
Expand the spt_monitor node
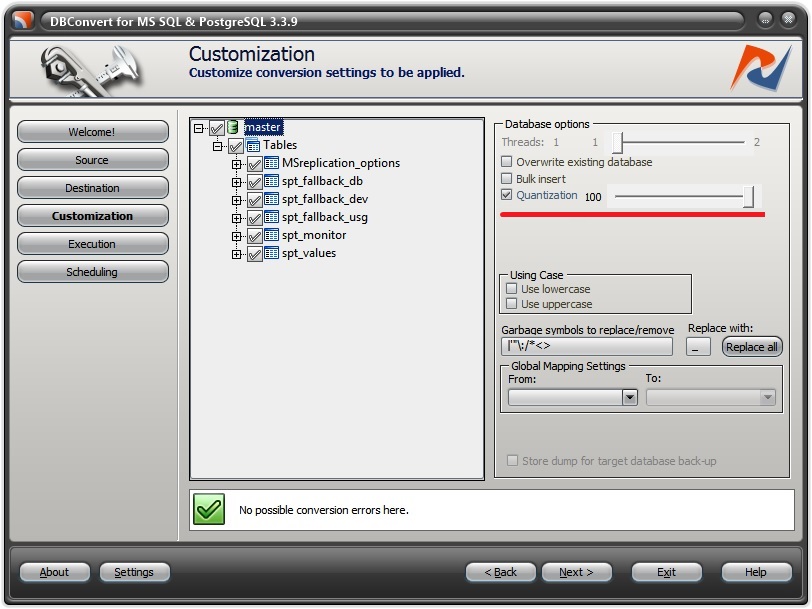(x=237, y=237)
